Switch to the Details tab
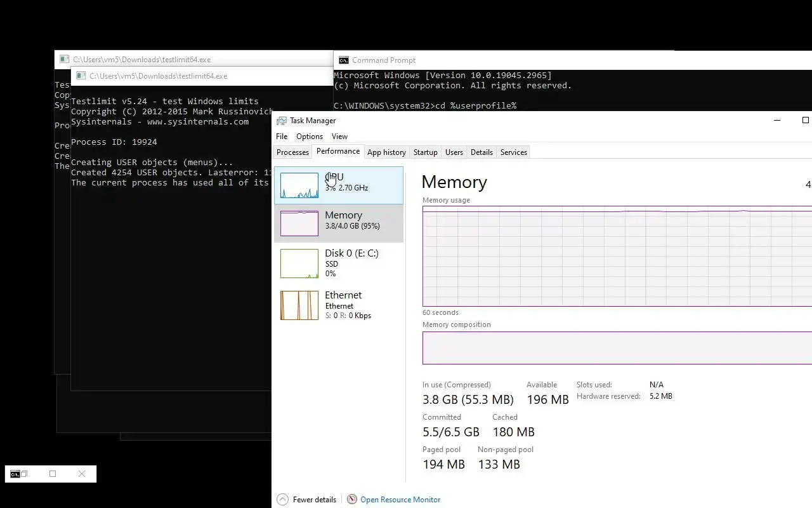Viewport: 812px width, 508px height. tap(481, 152)
